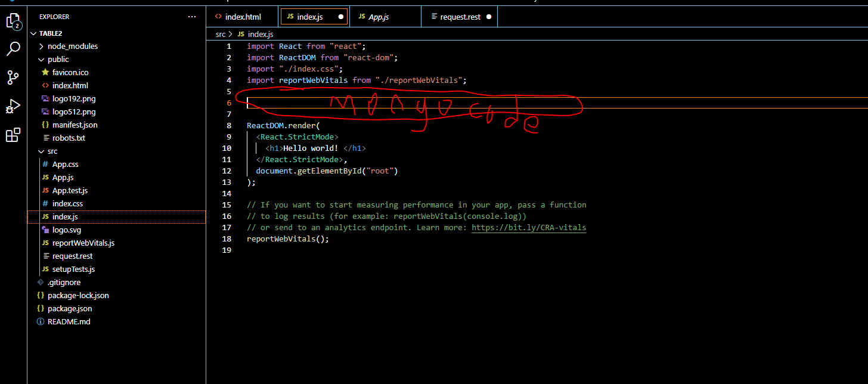Image resolution: width=868 pixels, height=384 pixels.
Task: Click the unsaved dot on index.js tab
Action: tap(341, 17)
